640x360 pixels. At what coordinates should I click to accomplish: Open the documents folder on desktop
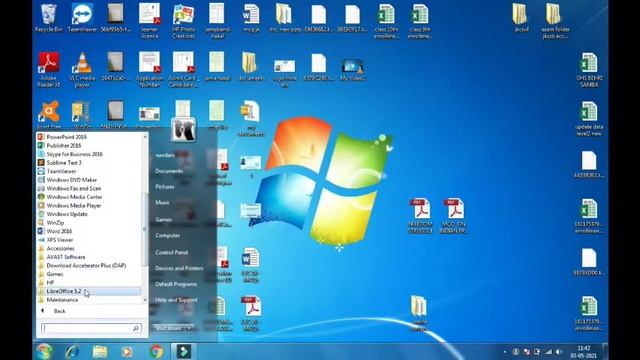(251, 67)
